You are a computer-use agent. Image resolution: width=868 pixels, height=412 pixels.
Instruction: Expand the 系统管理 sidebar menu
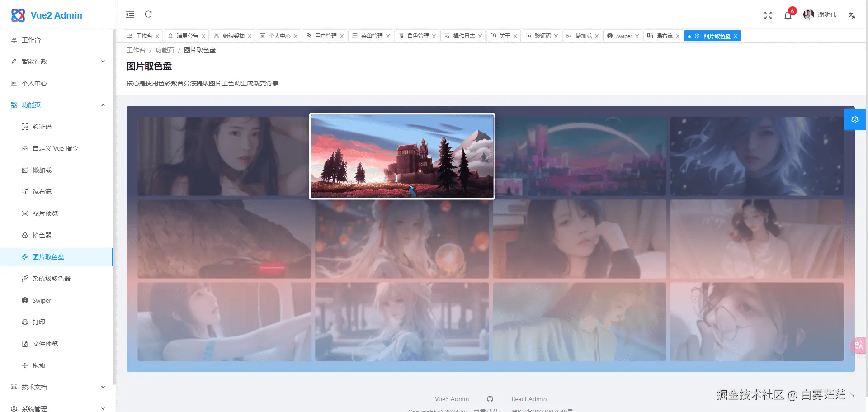(57, 408)
